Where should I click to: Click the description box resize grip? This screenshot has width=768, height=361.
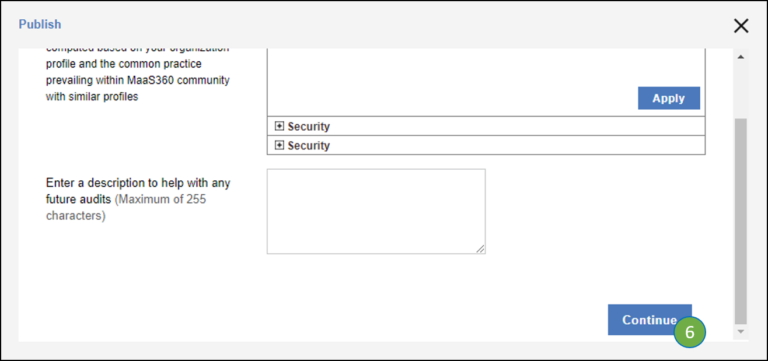point(480,249)
